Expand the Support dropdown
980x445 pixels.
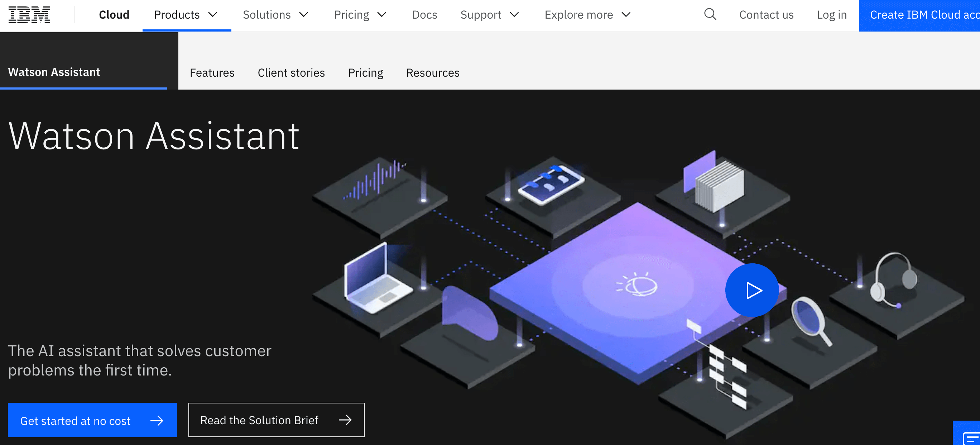[x=489, y=15]
